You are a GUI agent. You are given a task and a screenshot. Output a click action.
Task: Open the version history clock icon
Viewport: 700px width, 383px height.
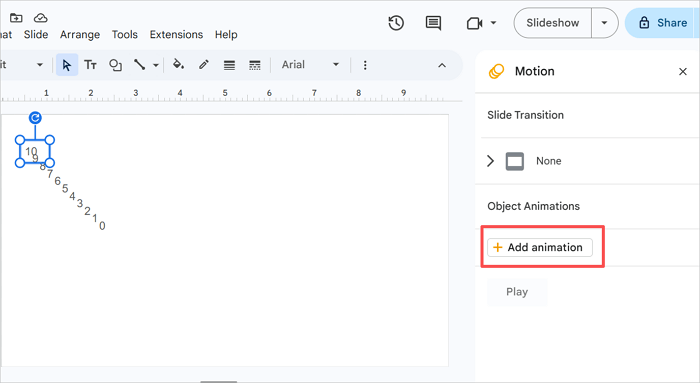tap(396, 23)
